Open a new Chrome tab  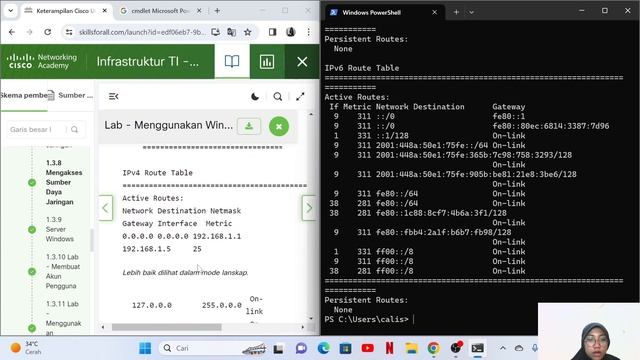pos(217,11)
